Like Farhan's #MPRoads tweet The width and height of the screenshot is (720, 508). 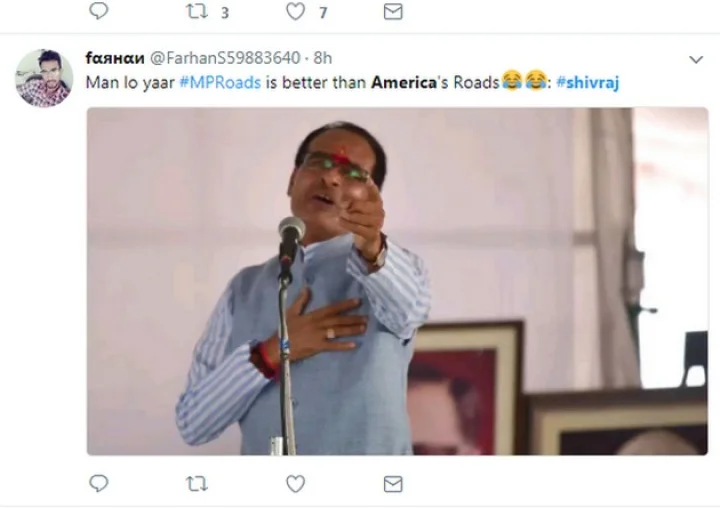[295, 483]
